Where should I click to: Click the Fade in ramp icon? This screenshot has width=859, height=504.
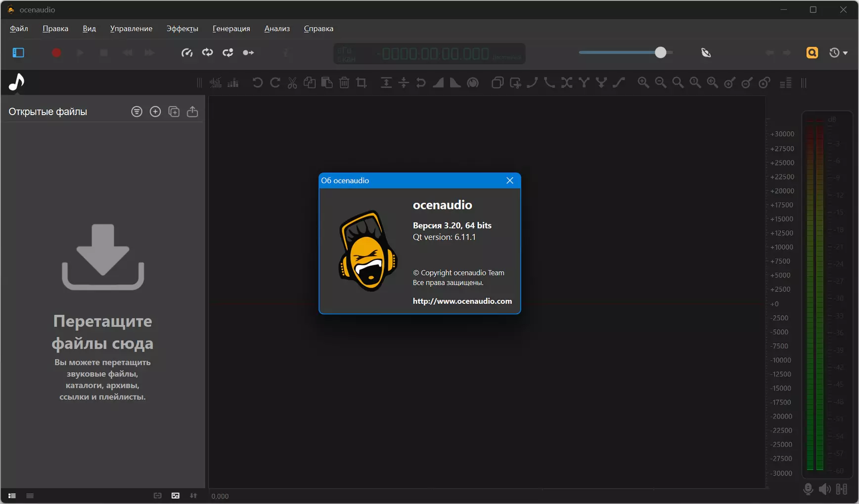[x=438, y=83]
